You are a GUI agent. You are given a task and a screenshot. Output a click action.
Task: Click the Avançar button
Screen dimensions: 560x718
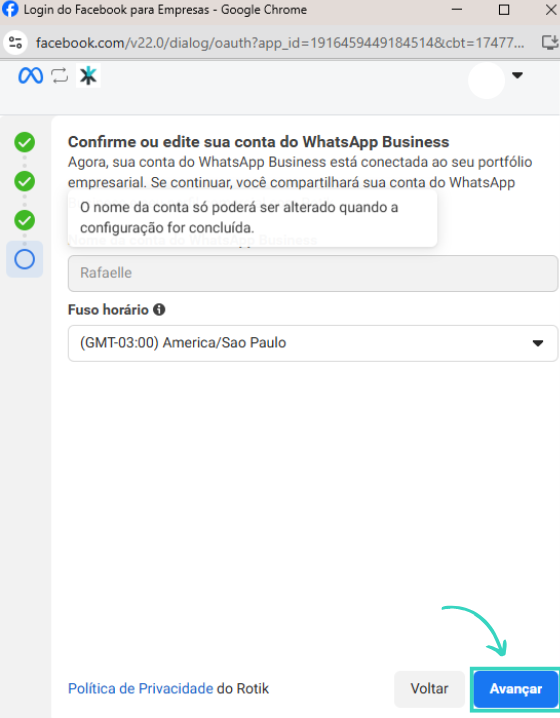click(516, 689)
